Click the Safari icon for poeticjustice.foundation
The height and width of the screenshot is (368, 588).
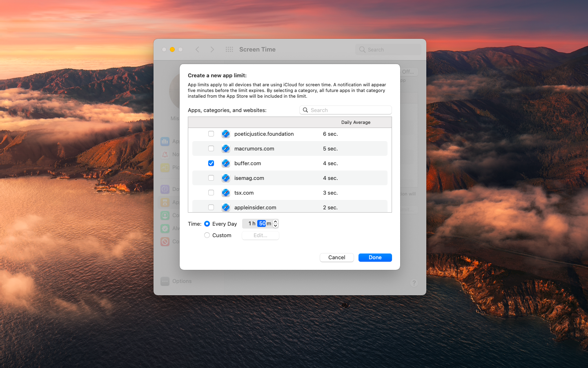(x=226, y=134)
